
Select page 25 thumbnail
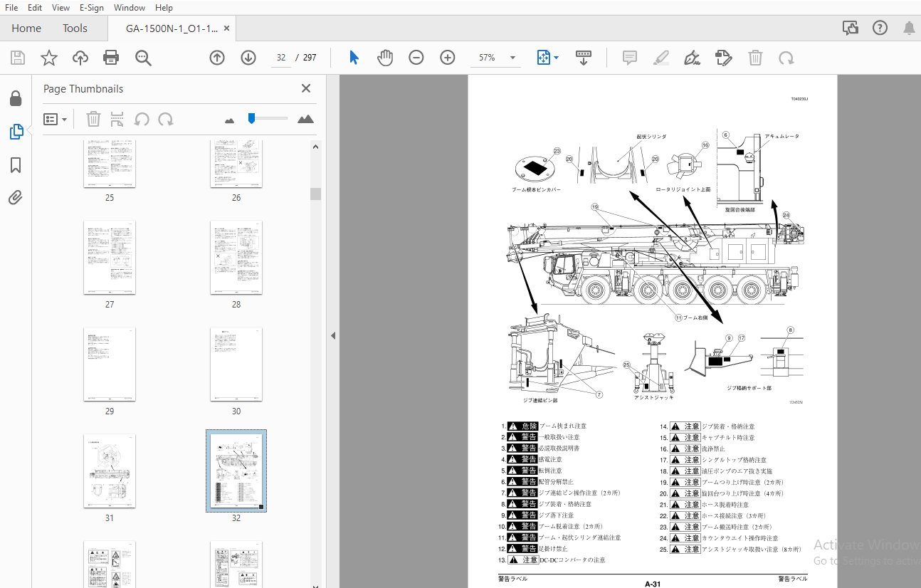(x=110, y=163)
